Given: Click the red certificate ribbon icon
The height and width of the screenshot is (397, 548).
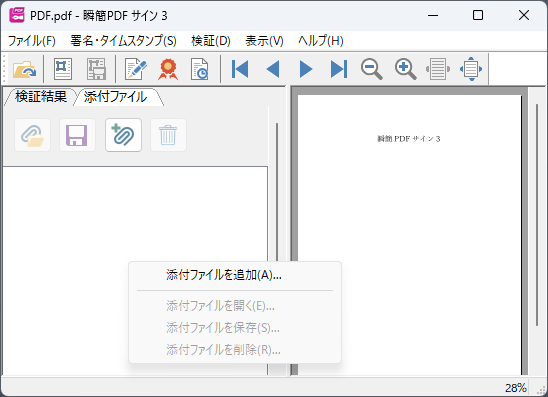Looking at the screenshot, I should (x=168, y=69).
